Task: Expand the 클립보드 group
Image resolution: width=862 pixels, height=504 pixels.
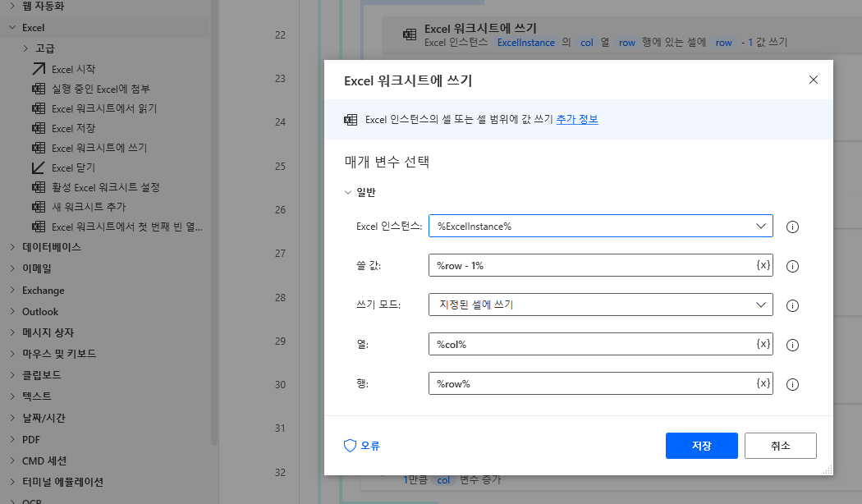Action: click(x=12, y=375)
